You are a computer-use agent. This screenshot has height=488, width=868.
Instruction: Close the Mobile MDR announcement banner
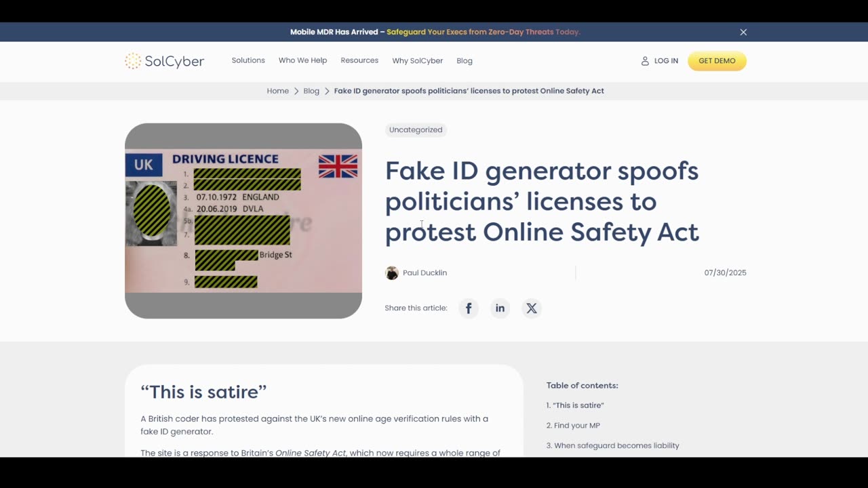pyautogui.click(x=743, y=32)
